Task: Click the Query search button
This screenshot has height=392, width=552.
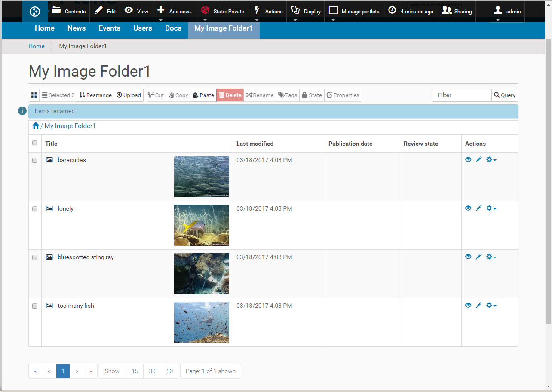Action: pyautogui.click(x=505, y=95)
